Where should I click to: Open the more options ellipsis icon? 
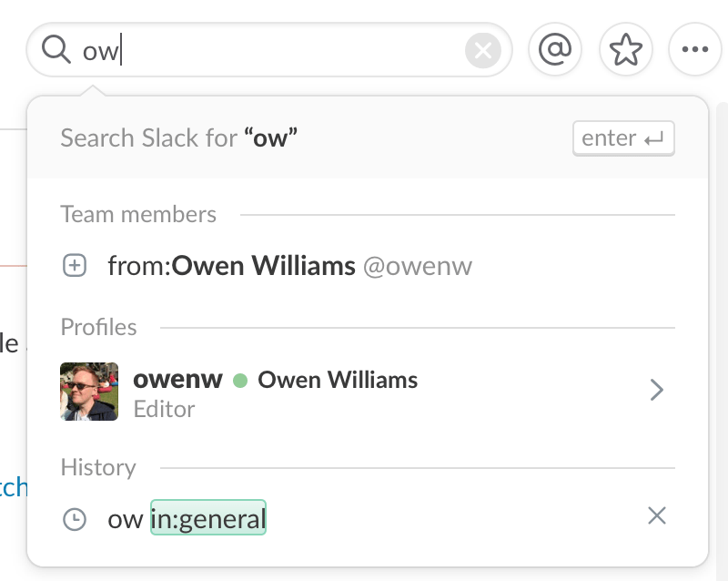point(695,49)
